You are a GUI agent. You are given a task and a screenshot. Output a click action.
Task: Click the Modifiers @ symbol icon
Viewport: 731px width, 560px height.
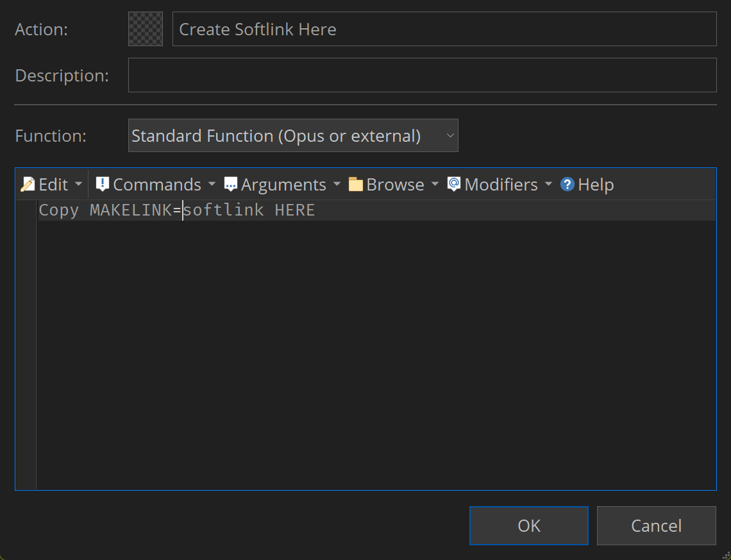coord(454,185)
